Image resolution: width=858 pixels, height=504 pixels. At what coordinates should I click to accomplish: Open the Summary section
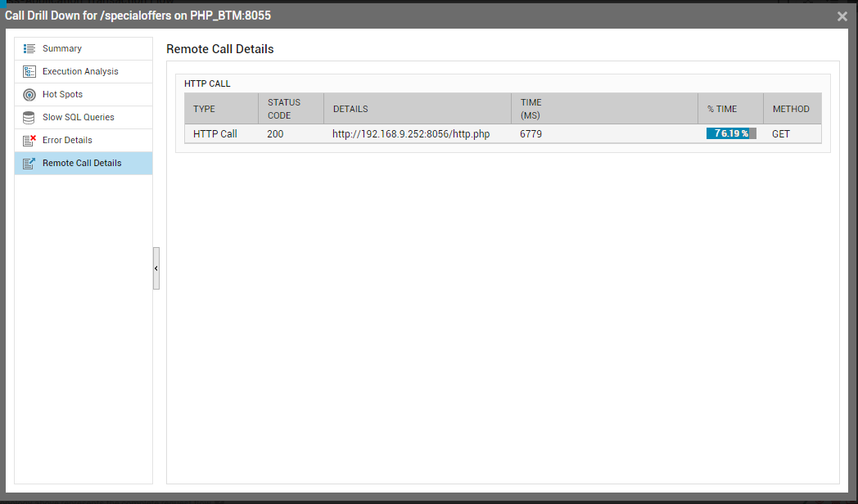[84, 48]
